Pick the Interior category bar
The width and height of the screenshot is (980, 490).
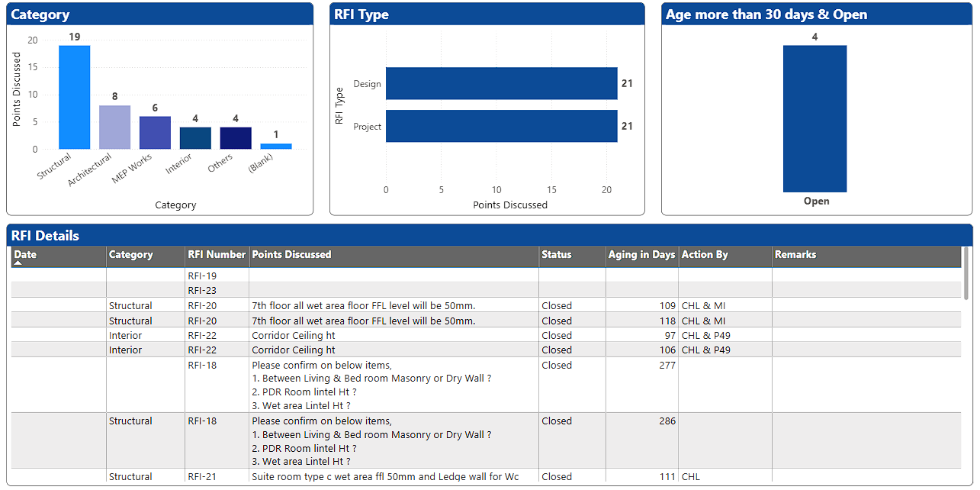click(x=195, y=138)
